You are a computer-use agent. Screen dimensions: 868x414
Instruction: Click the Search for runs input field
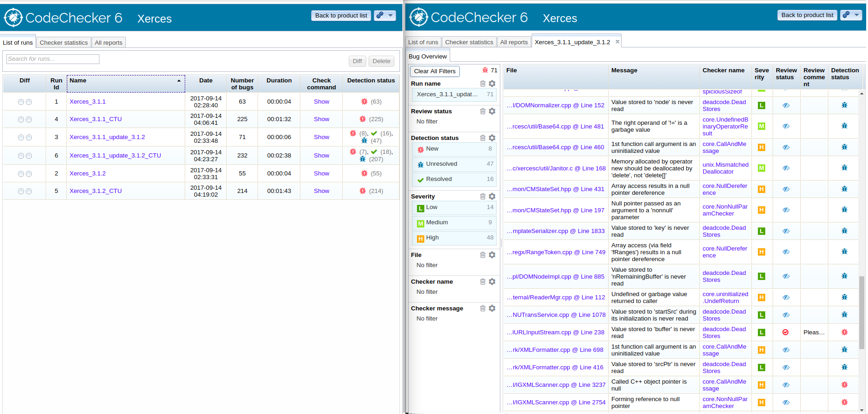53,59
